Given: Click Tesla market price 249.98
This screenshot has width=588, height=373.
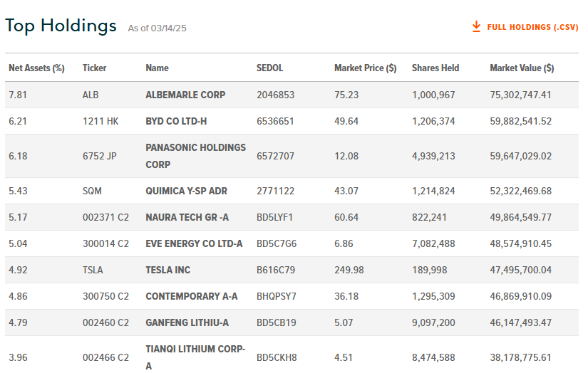Looking at the screenshot, I should click(349, 270).
